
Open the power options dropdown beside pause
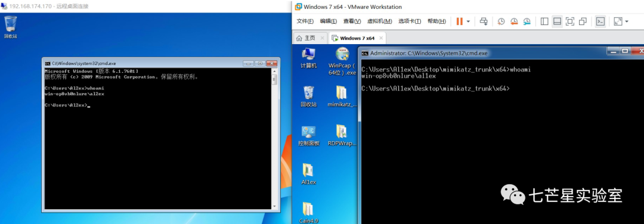[x=468, y=21]
